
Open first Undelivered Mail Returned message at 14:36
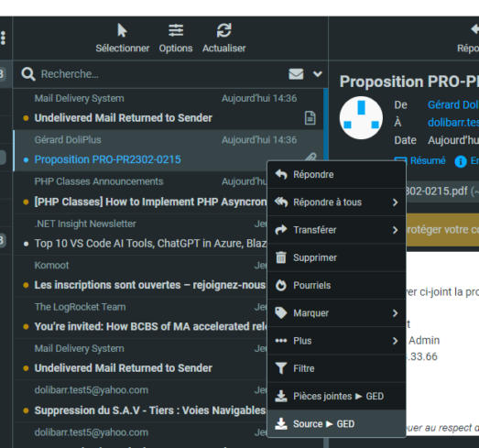pos(169,109)
